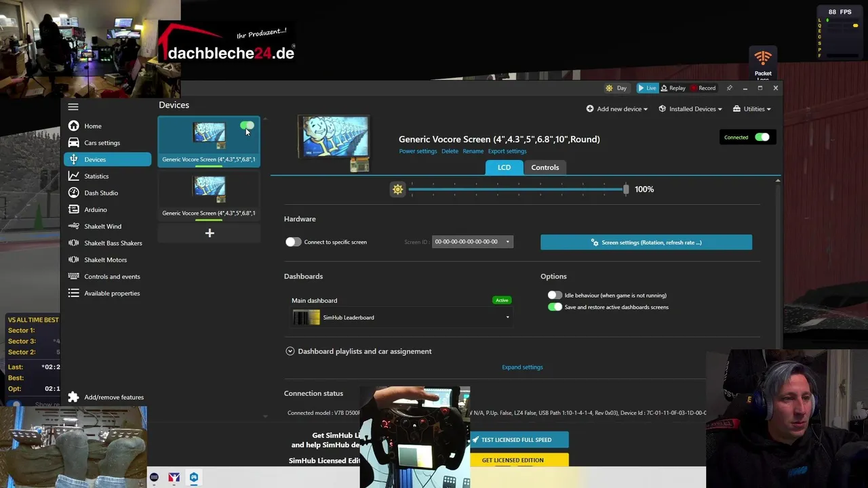Click the pin window icon
This screenshot has width=868, height=488.
pyautogui.click(x=729, y=88)
